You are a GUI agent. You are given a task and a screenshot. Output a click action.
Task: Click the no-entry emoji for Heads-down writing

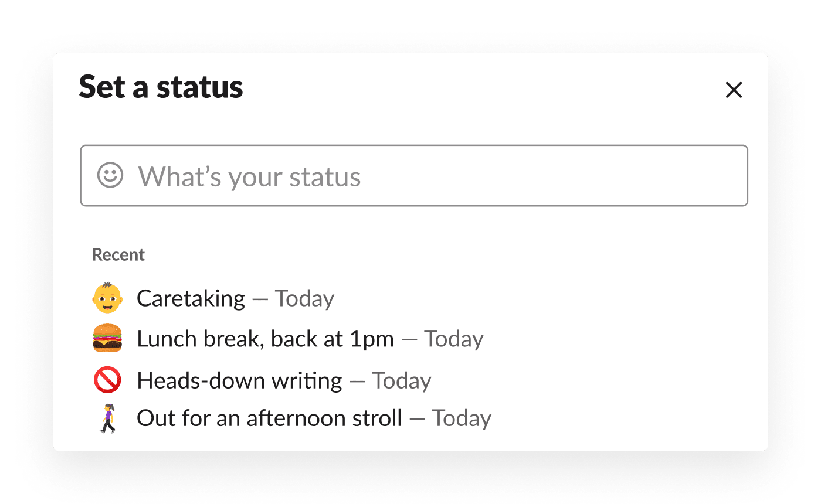[107, 380]
